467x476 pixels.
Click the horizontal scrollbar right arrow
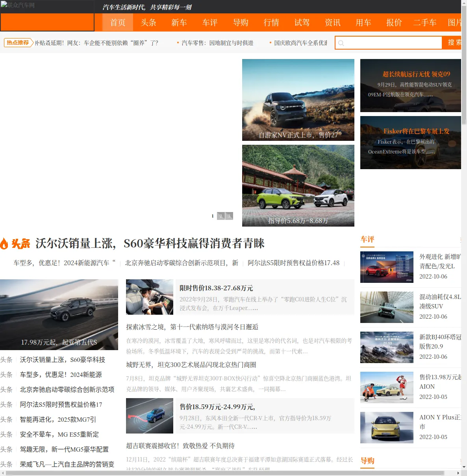click(458, 473)
